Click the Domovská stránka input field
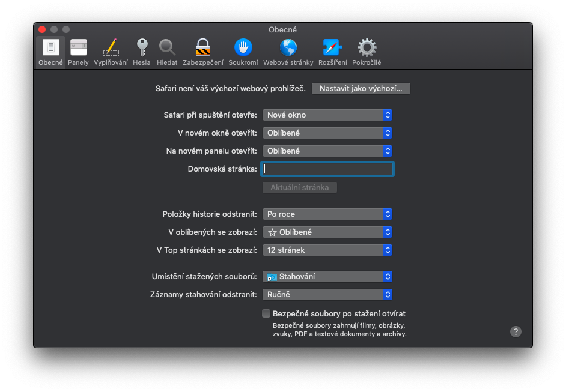 pos(327,169)
